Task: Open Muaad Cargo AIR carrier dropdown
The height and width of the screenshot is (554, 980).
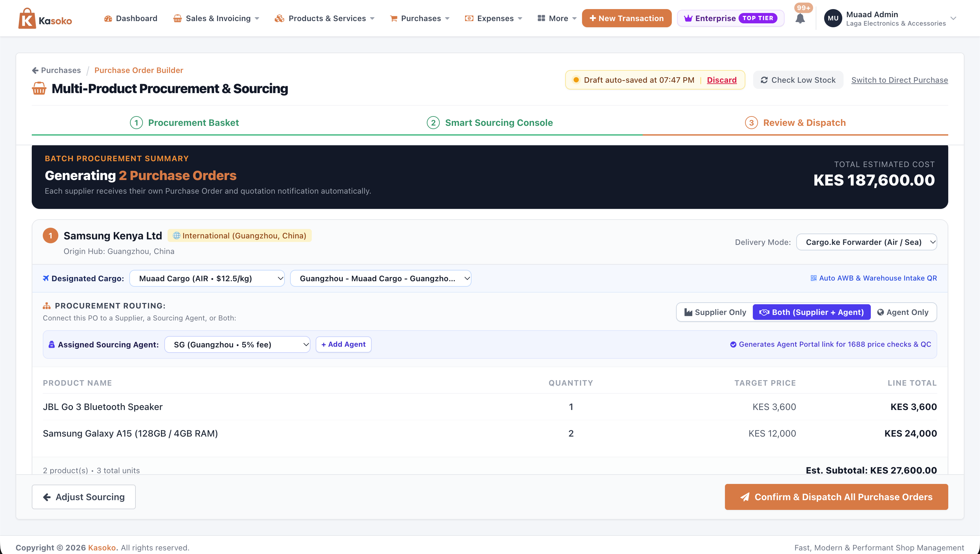Action: (x=207, y=278)
